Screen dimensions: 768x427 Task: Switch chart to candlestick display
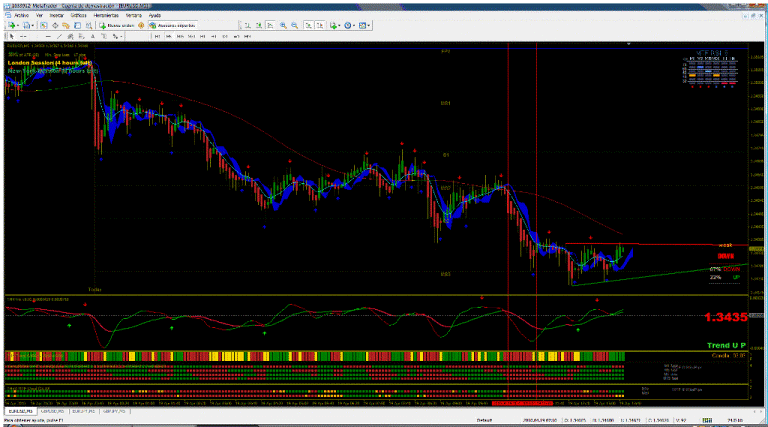click(x=258, y=25)
